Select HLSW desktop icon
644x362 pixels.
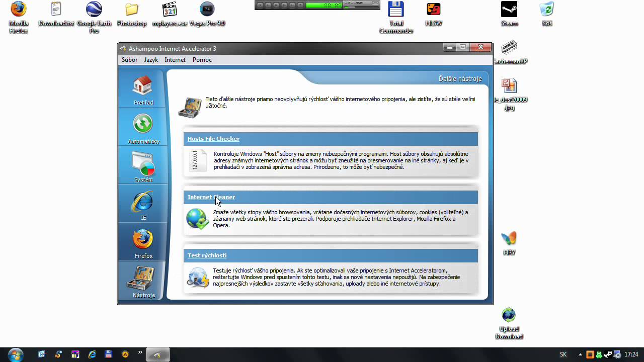(x=433, y=14)
